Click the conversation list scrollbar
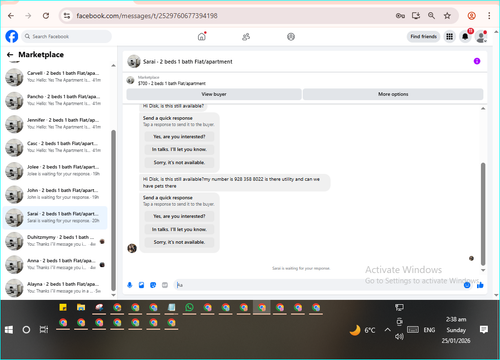The height and width of the screenshot is (360, 500). tap(113, 210)
